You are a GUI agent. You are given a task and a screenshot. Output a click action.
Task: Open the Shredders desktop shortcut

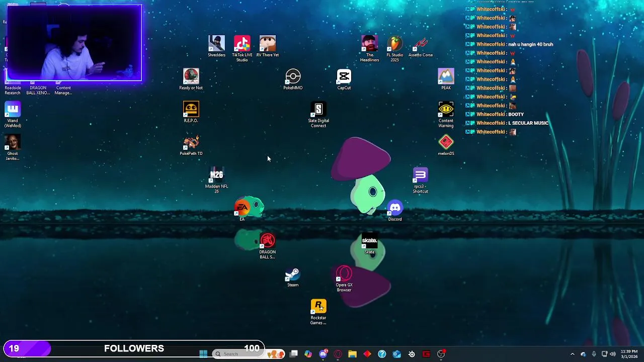tap(217, 46)
